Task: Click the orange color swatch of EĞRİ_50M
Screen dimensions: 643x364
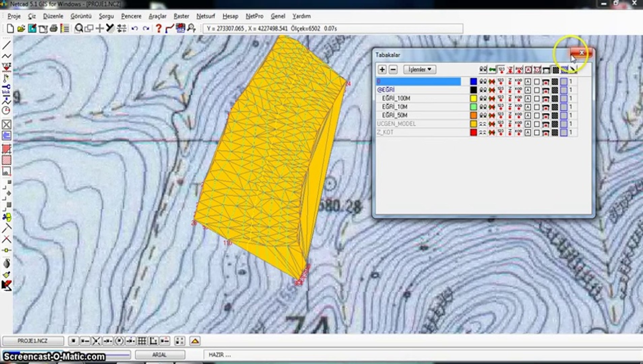Action: 473,115
